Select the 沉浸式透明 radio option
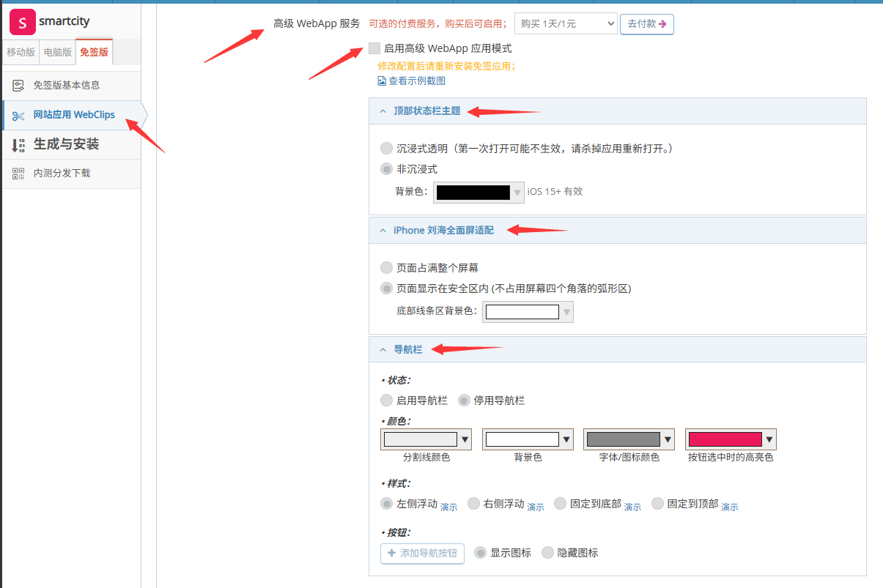 (386, 149)
